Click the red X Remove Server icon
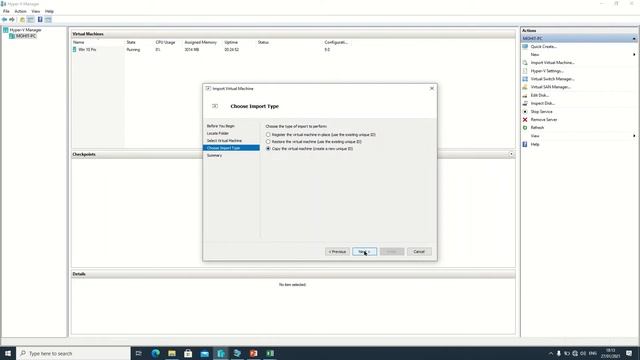The width and height of the screenshot is (640, 360). point(525,120)
